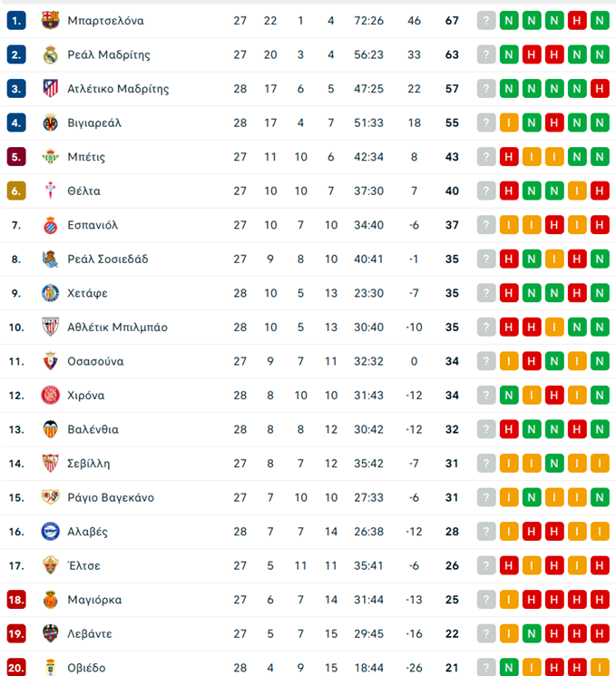
Task: Click the grey question mark in Girona's row
Action: coord(486,396)
